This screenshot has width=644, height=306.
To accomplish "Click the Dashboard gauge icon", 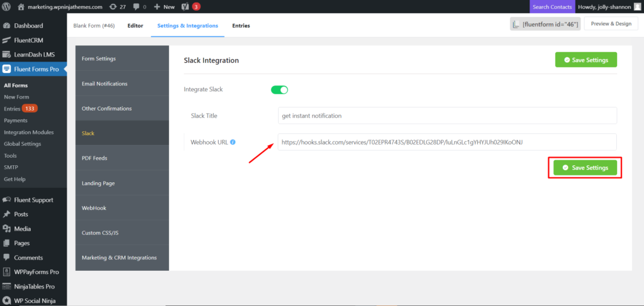I will 6,25.
